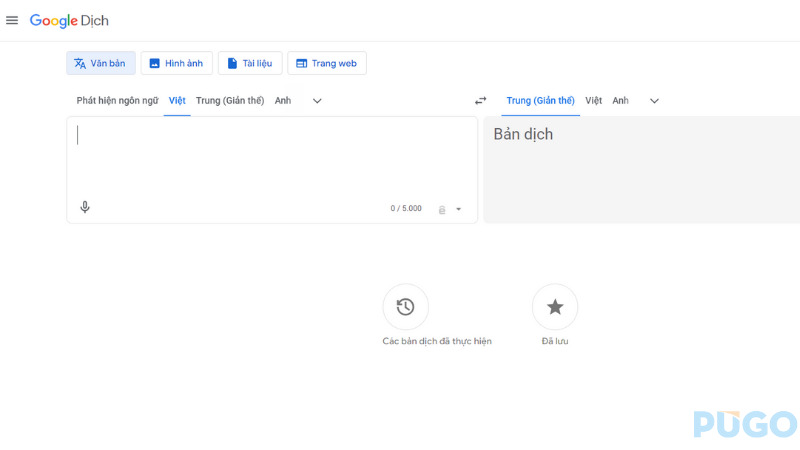Click the Đã lưu label
Viewport: 800px width, 450px height.
point(555,341)
